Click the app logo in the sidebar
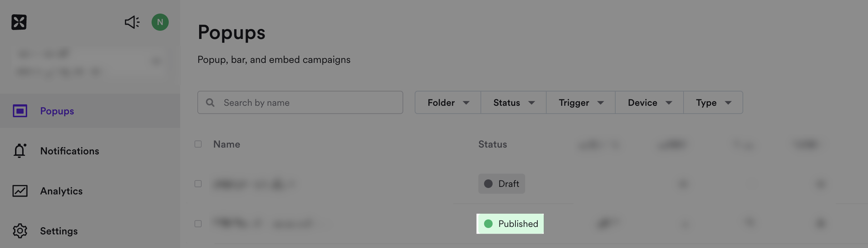This screenshot has width=868, height=248. [x=19, y=22]
